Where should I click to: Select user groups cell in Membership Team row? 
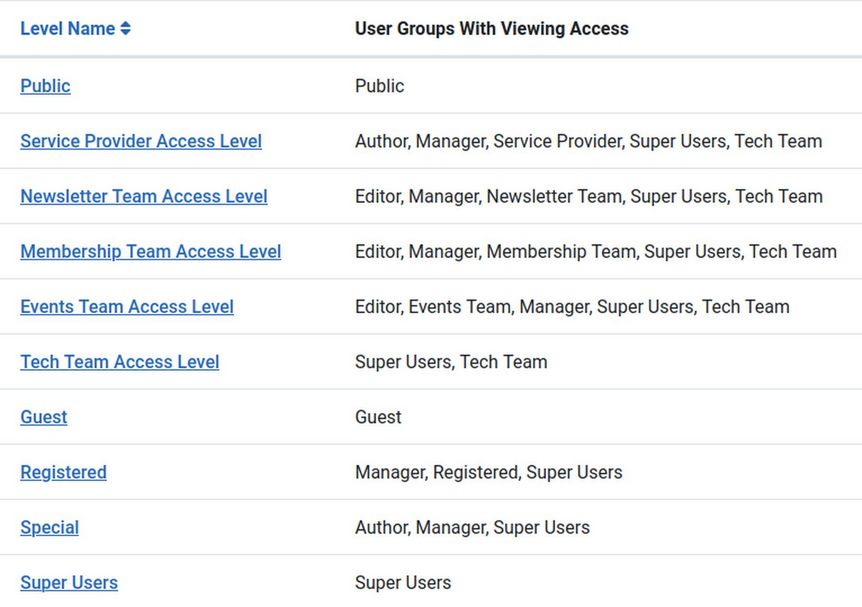595,251
